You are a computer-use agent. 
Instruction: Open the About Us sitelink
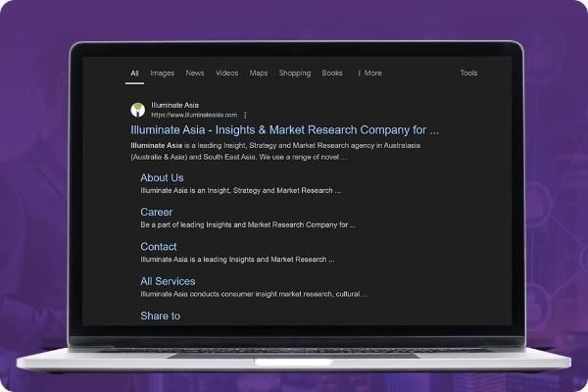(x=162, y=177)
